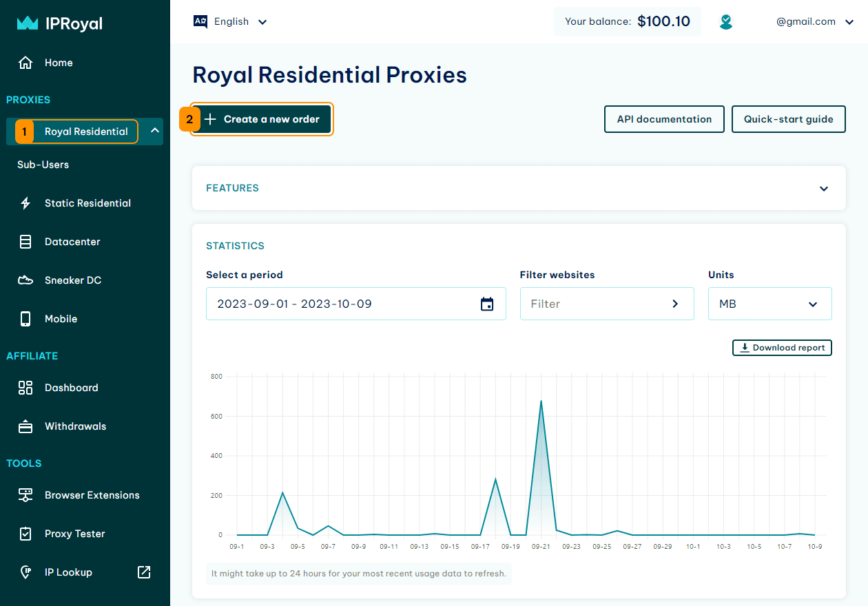This screenshot has width=868, height=606.
Task: Click Download report button
Action: (x=782, y=348)
